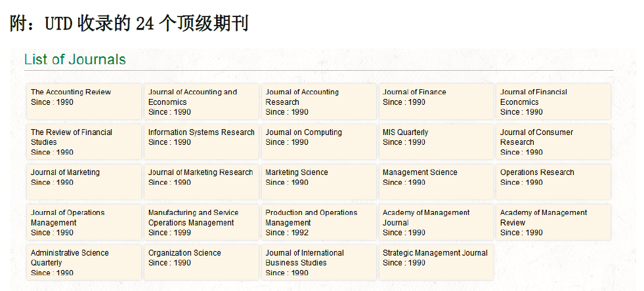644x291 pixels.
Task: Click the heading 附：UTD 收录的 24 个顶级期刊
Action: [x=129, y=24]
